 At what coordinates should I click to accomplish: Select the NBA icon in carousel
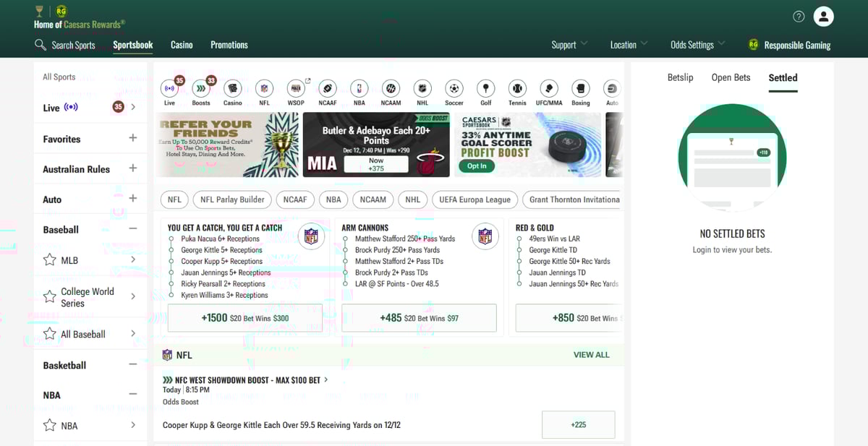(359, 88)
